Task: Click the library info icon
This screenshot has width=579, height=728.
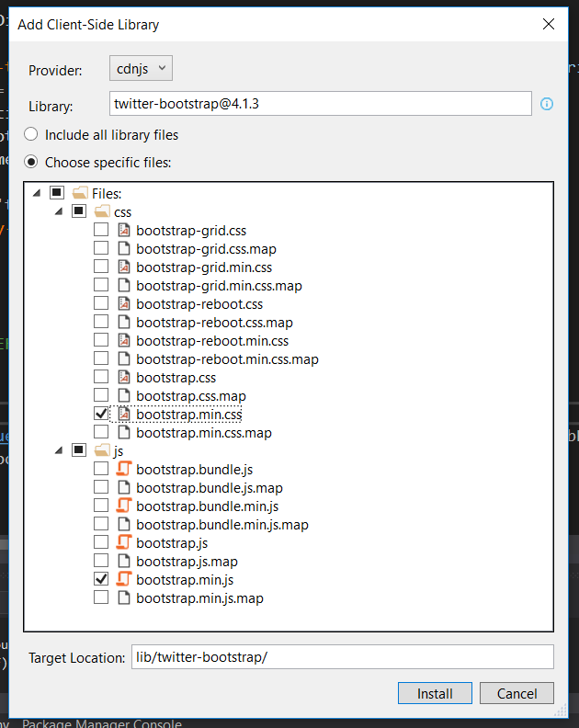Action: (547, 104)
